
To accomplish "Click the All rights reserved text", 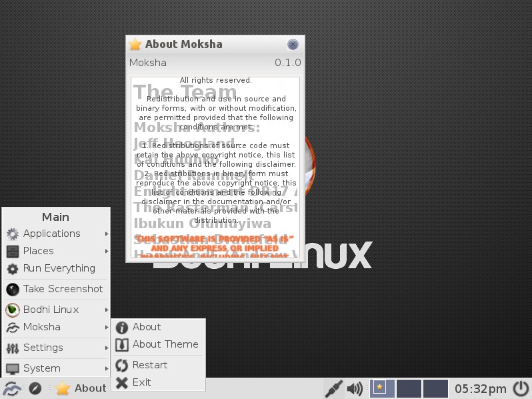I will [216, 80].
